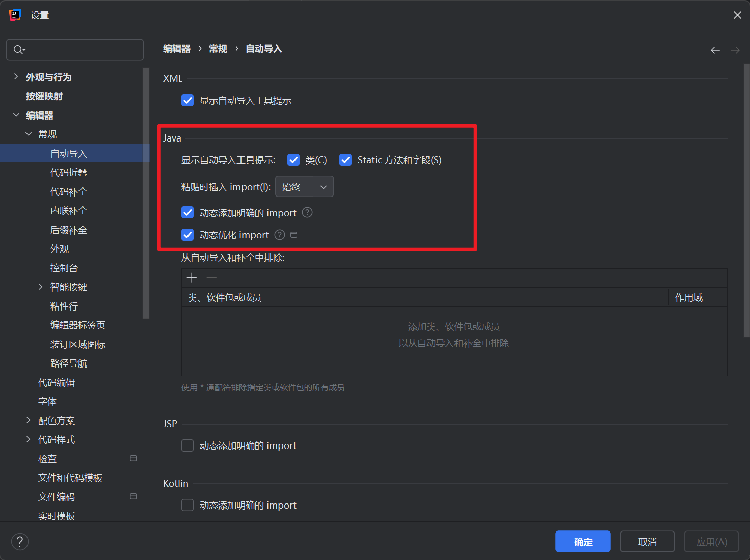Viewport: 750px width, 560px height.
Task: Click the back navigation arrow icon
Action: [715, 50]
